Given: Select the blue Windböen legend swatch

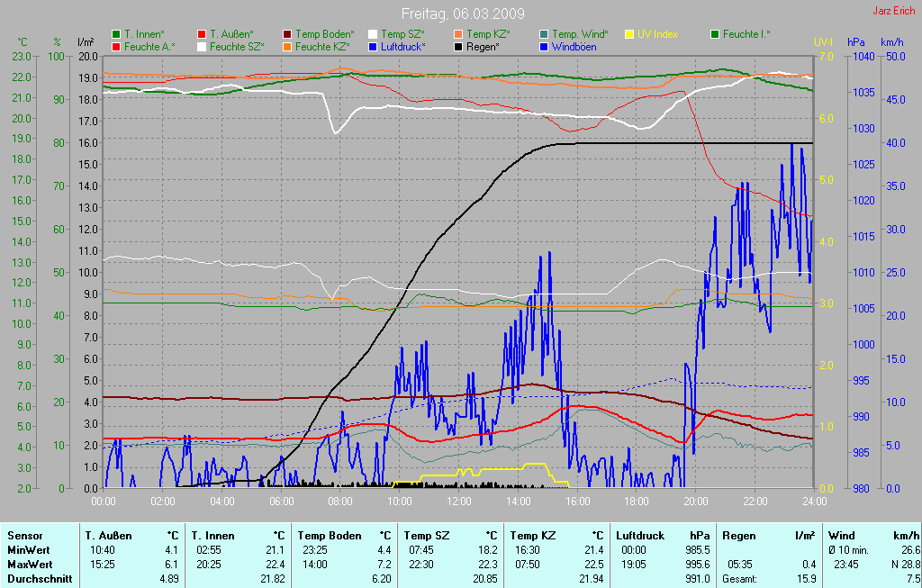Looking at the screenshot, I should pos(544,47).
